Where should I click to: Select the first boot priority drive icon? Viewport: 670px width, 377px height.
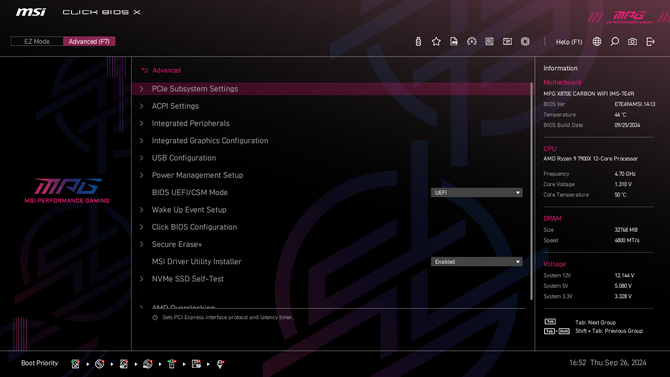point(75,364)
